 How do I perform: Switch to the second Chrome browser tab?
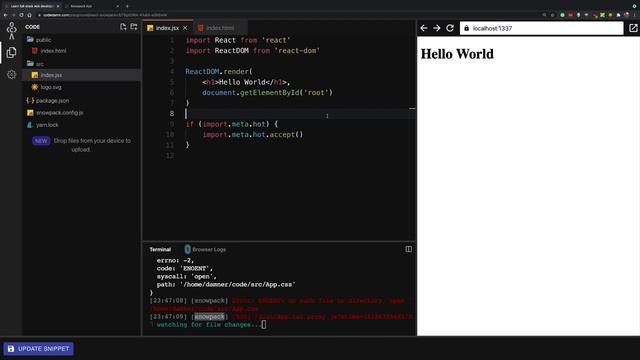tap(92, 6)
